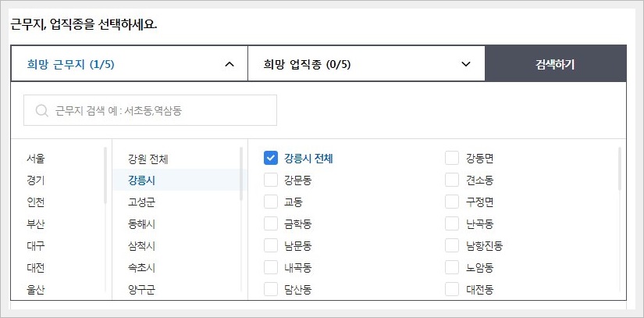Choose 강원 전체 in the district list
This screenshot has width=644, height=318.
148,159
